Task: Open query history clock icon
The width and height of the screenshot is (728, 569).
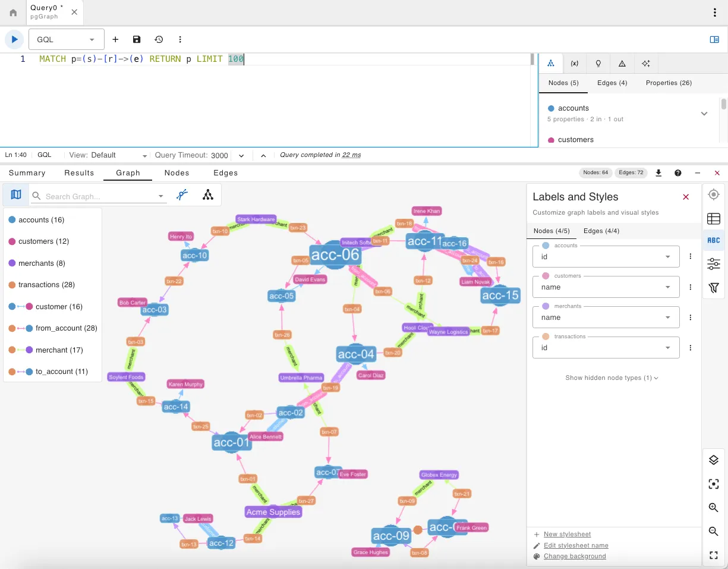Action: coord(159,39)
